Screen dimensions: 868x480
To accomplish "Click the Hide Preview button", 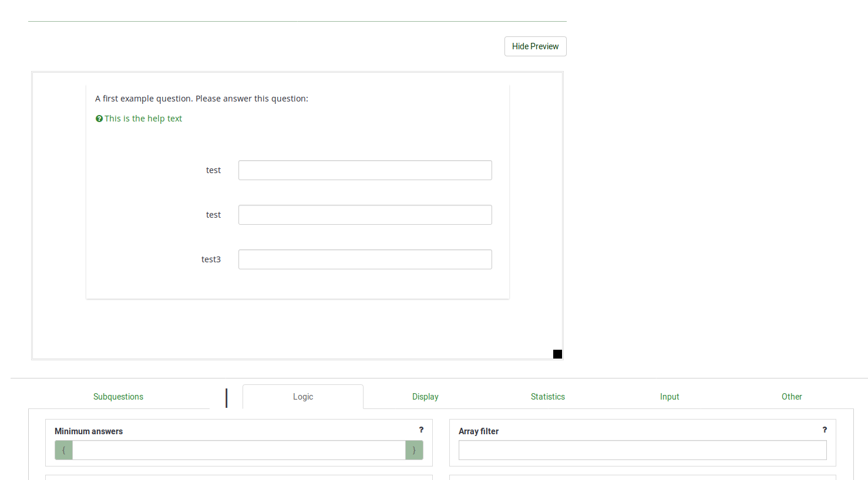I will pyautogui.click(x=535, y=46).
